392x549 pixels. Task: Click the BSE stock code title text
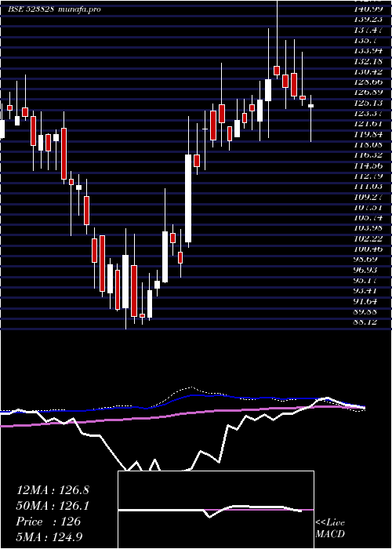click(31, 9)
